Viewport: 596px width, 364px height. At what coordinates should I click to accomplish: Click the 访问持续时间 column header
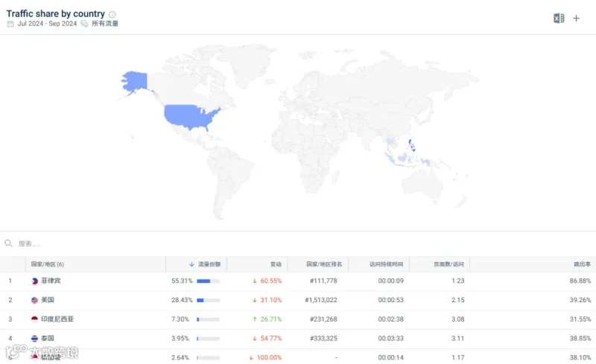point(386,264)
